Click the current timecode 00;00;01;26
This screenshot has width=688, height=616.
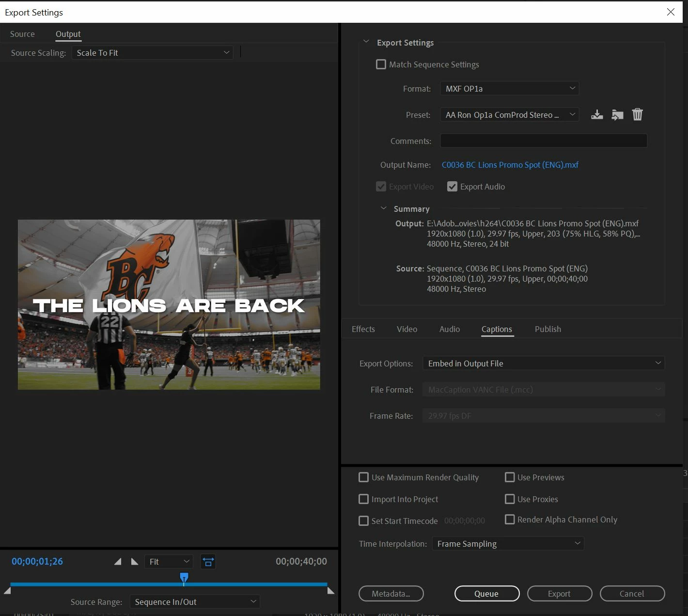point(37,561)
